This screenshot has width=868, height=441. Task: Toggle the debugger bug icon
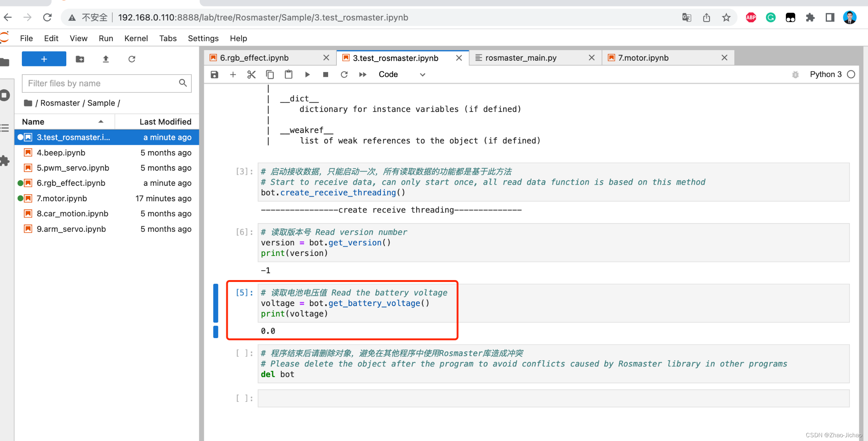pos(795,75)
